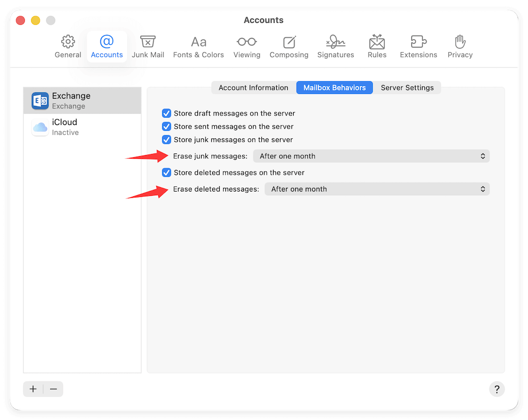Uncheck Store deleted messages on the server
The width and height of the screenshot is (528, 420).
(x=166, y=173)
